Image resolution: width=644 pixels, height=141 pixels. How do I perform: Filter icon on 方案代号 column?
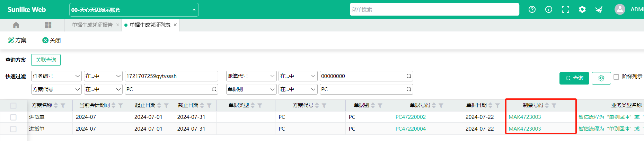324,105
